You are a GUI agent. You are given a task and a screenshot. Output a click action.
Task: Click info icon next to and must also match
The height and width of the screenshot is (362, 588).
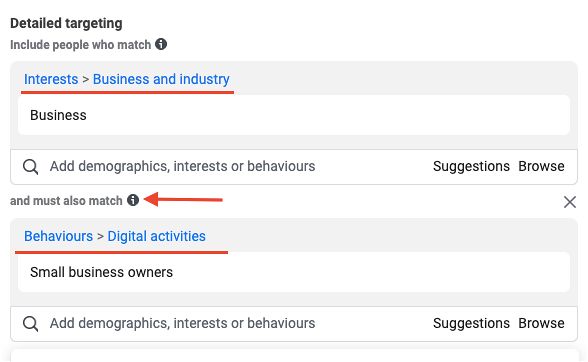point(133,200)
